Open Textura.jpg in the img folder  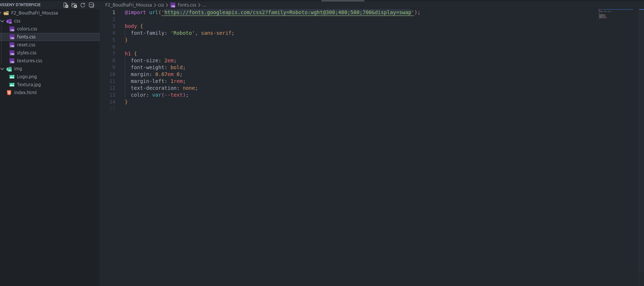tap(29, 85)
